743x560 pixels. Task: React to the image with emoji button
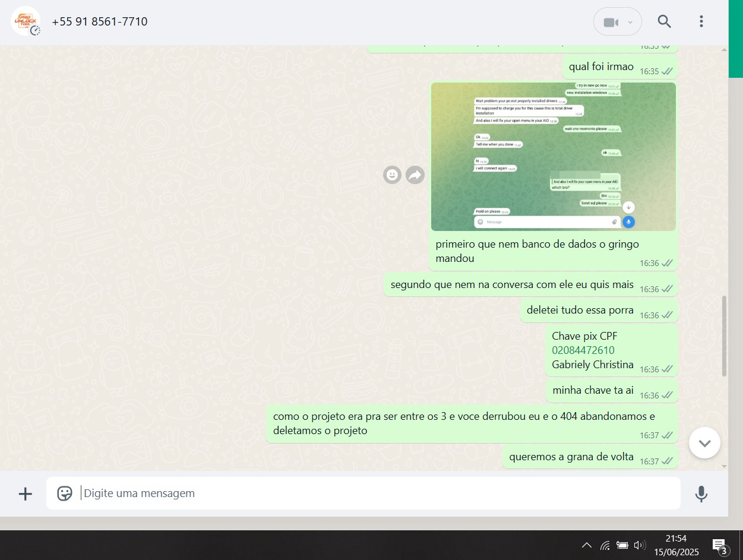(392, 175)
